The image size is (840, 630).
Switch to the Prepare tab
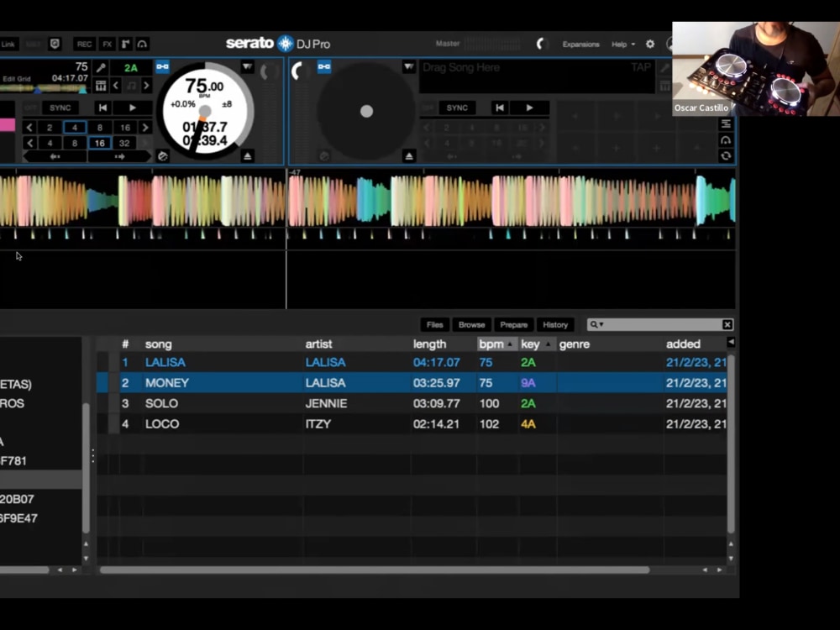514,324
